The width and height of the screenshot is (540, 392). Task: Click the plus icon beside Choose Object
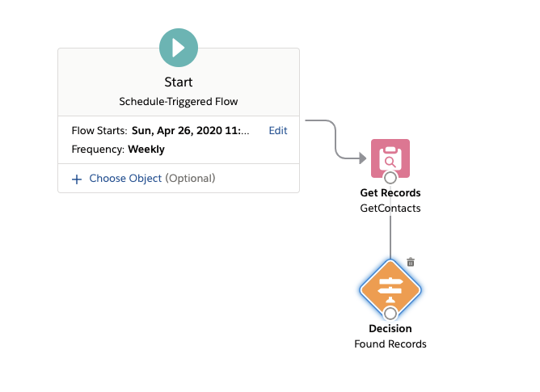pos(78,179)
